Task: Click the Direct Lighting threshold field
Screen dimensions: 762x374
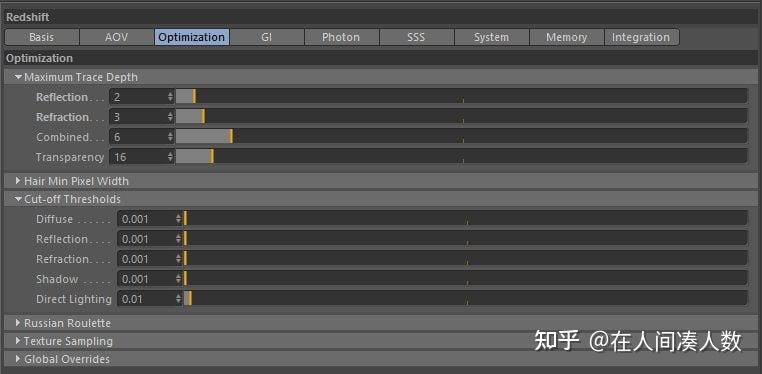Action: [x=146, y=298]
